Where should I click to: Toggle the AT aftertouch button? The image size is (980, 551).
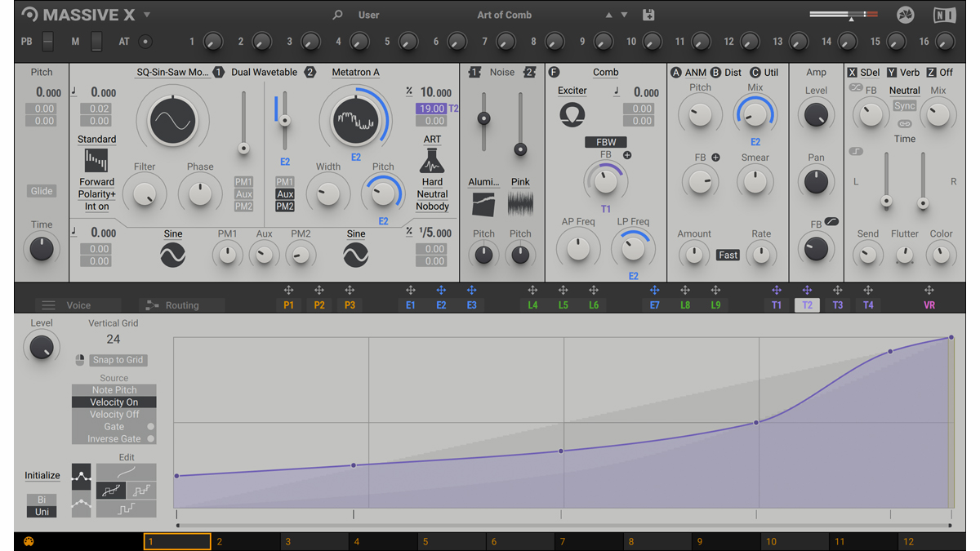pyautogui.click(x=145, y=41)
